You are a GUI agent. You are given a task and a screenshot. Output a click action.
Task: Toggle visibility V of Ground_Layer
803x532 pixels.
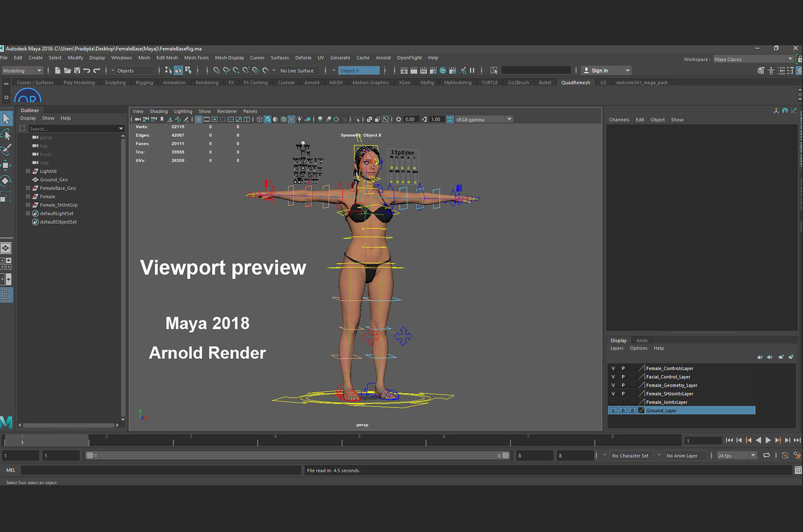coord(613,411)
